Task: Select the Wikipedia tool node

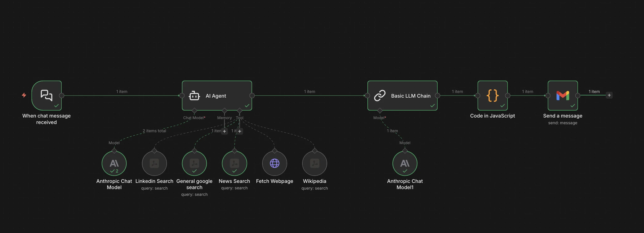Action: coord(314,163)
